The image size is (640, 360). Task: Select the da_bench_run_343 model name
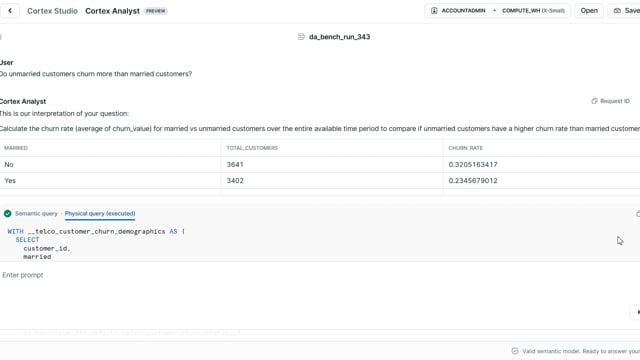(340, 37)
